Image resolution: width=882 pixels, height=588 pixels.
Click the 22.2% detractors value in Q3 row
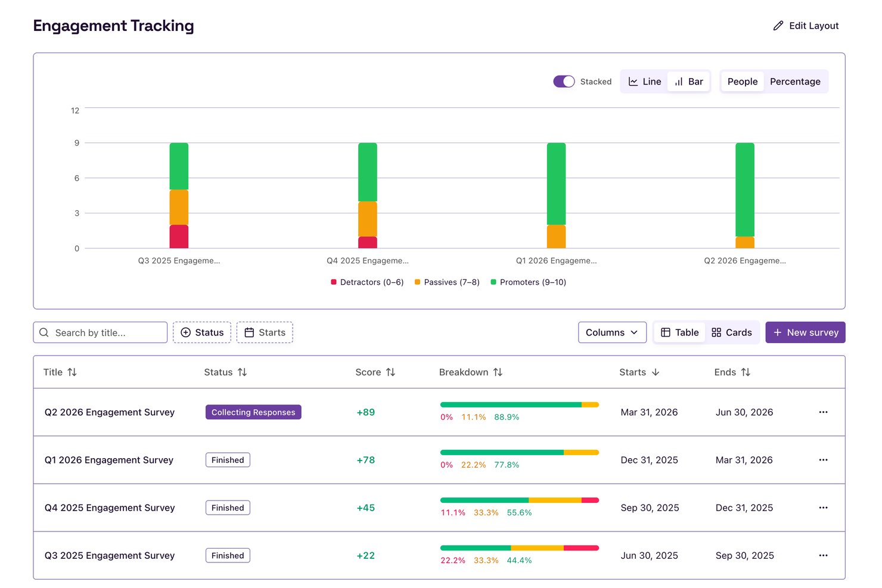point(453,560)
